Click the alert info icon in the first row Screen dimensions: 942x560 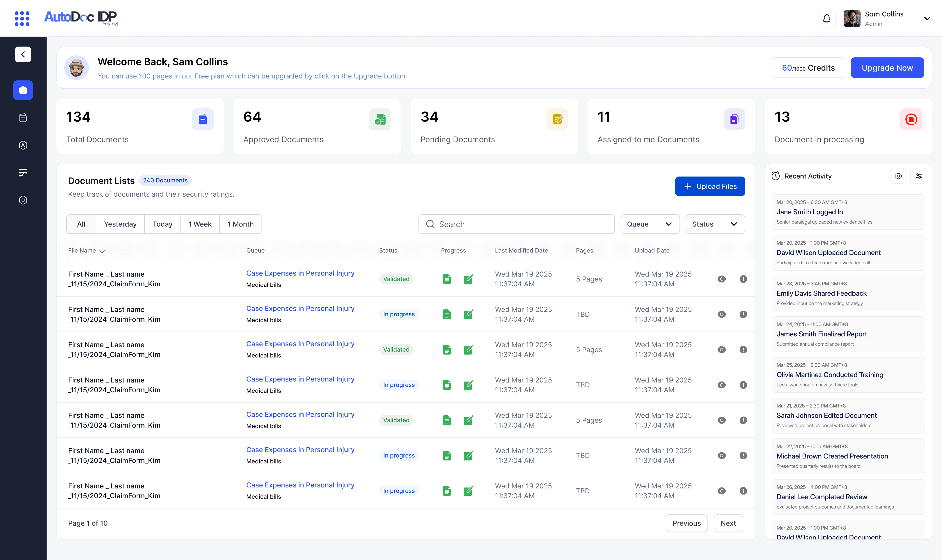743,279
